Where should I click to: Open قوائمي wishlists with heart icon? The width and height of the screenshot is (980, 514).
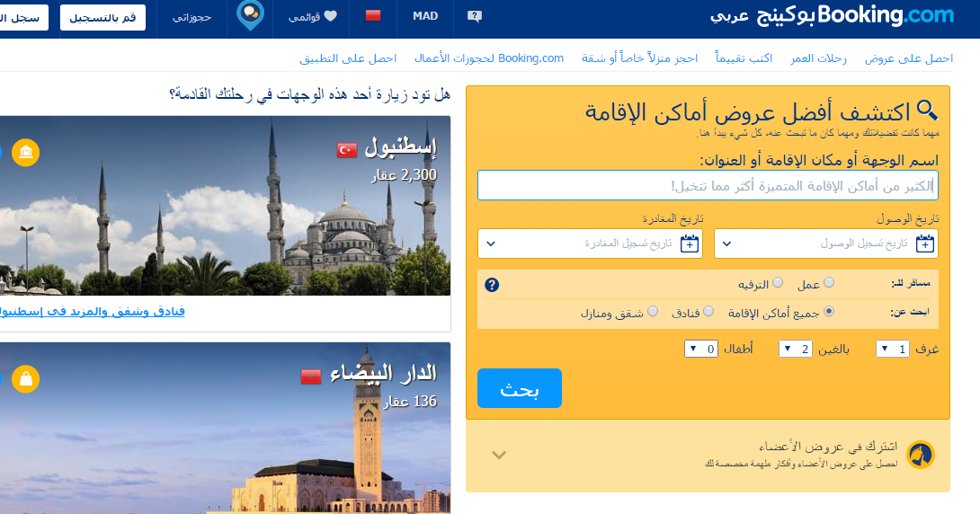click(313, 17)
